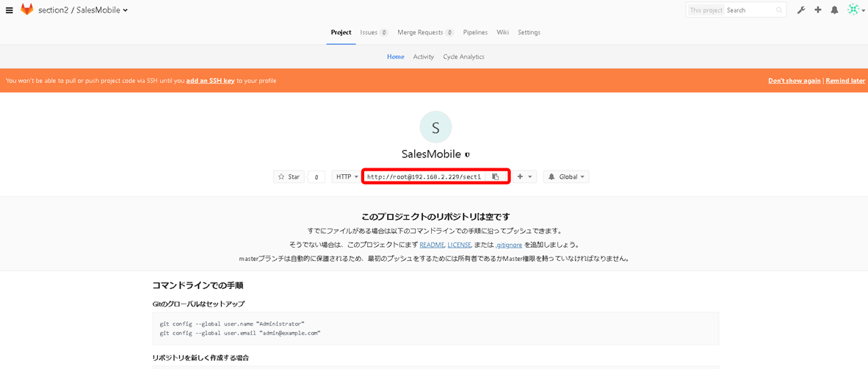Open the Wiki tab
Viewport: 868px width, 369px height.
[x=502, y=32]
